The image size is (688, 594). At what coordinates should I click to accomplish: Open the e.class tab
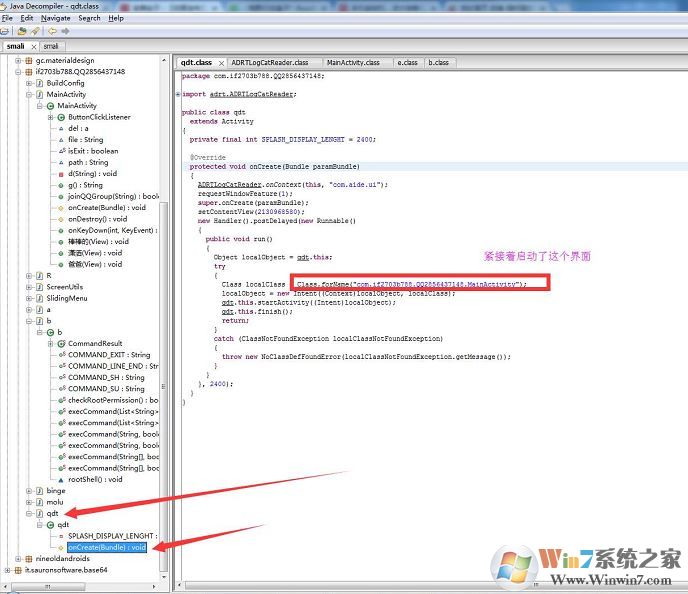click(x=406, y=62)
